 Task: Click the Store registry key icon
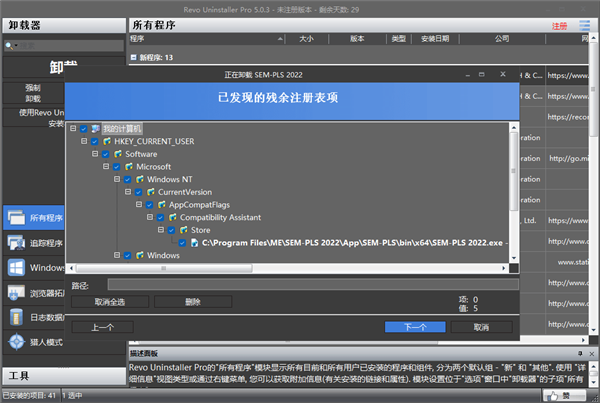coord(184,230)
